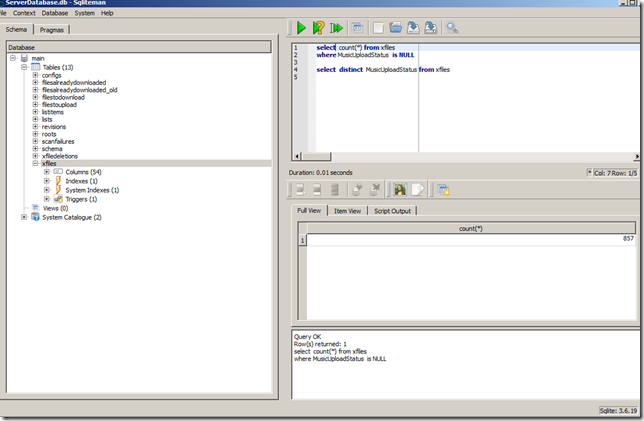
Task: Select the filestoupload table
Action: coord(59,105)
